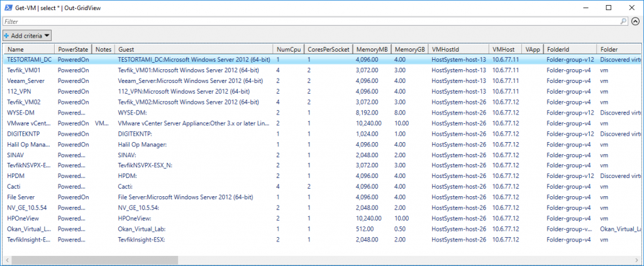Sort by the MemoryMB column header

coord(372,49)
